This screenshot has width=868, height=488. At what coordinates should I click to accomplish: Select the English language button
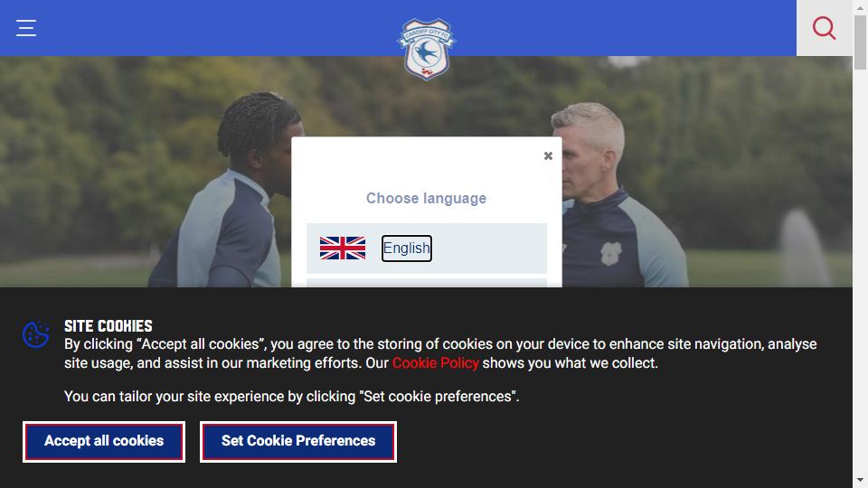coord(406,248)
